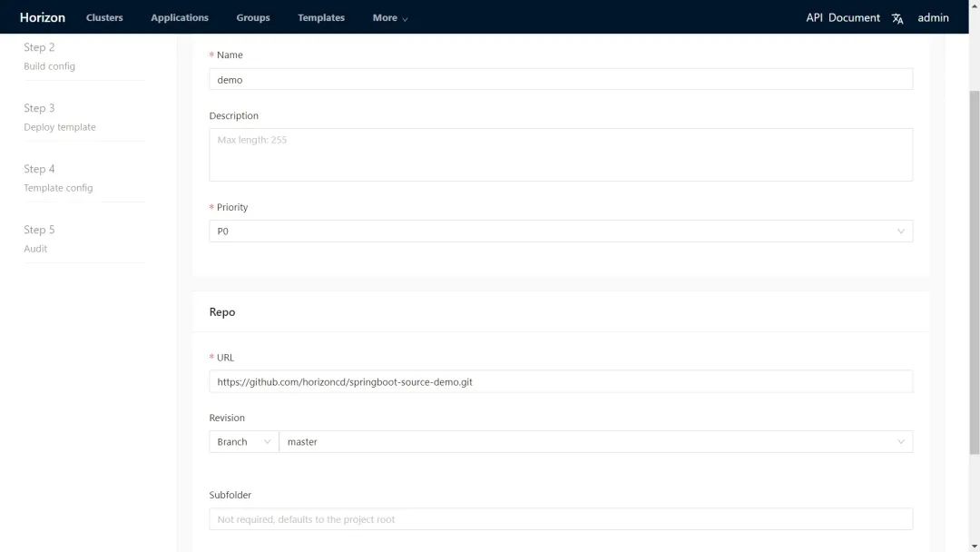
Task: Click the Name field containing demo
Action: coord(560,80)
